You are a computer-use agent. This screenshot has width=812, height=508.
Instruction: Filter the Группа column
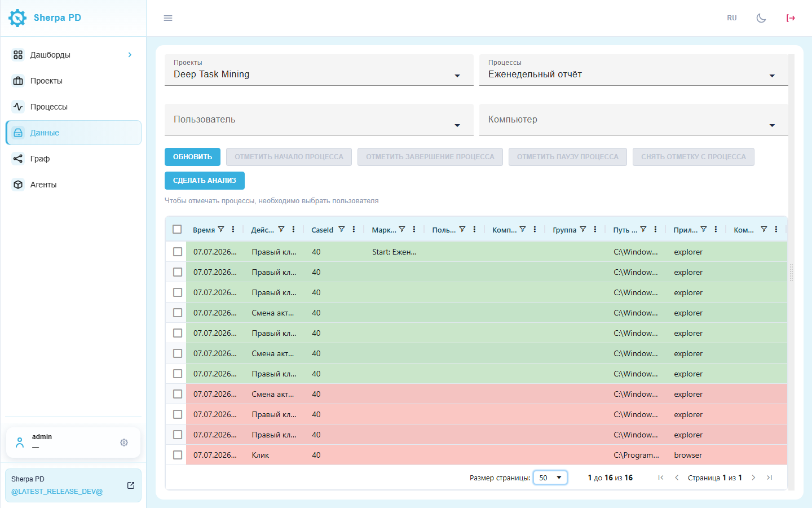pos(583,229)
